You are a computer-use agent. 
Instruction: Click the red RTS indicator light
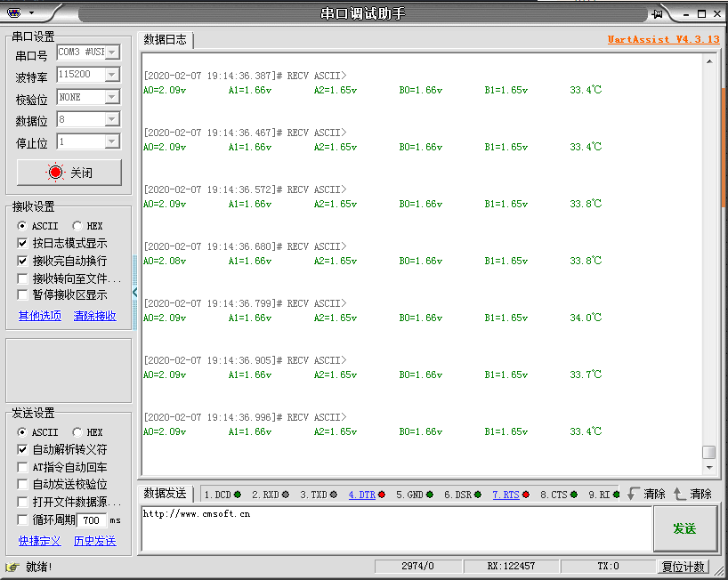pyautogui.click(x=526, y=495)
